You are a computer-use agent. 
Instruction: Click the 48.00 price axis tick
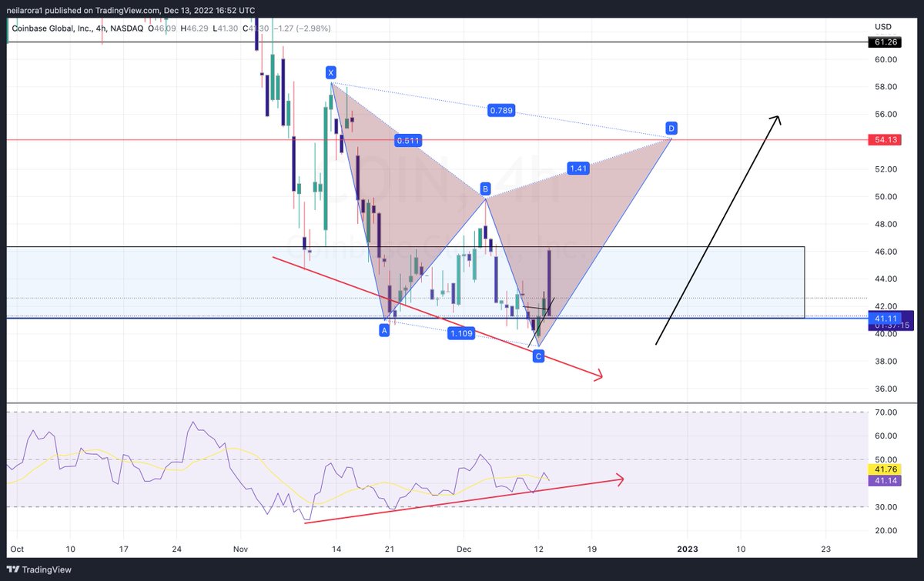point(886,224)
